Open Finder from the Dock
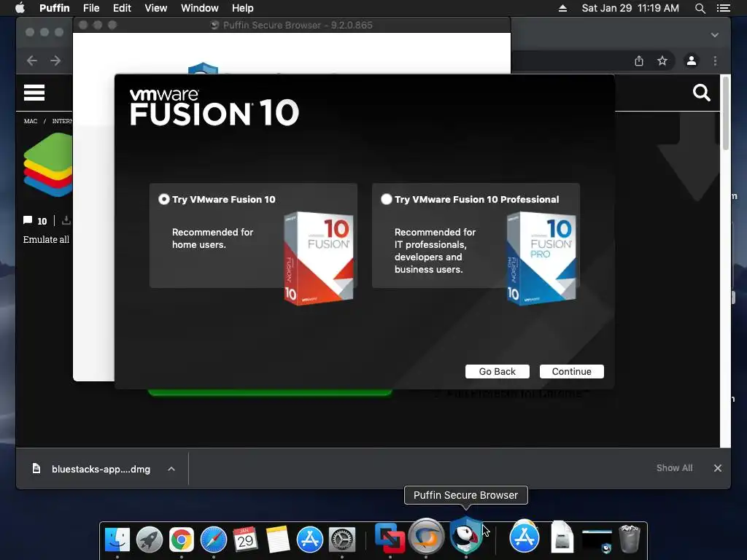 (117, 540)
